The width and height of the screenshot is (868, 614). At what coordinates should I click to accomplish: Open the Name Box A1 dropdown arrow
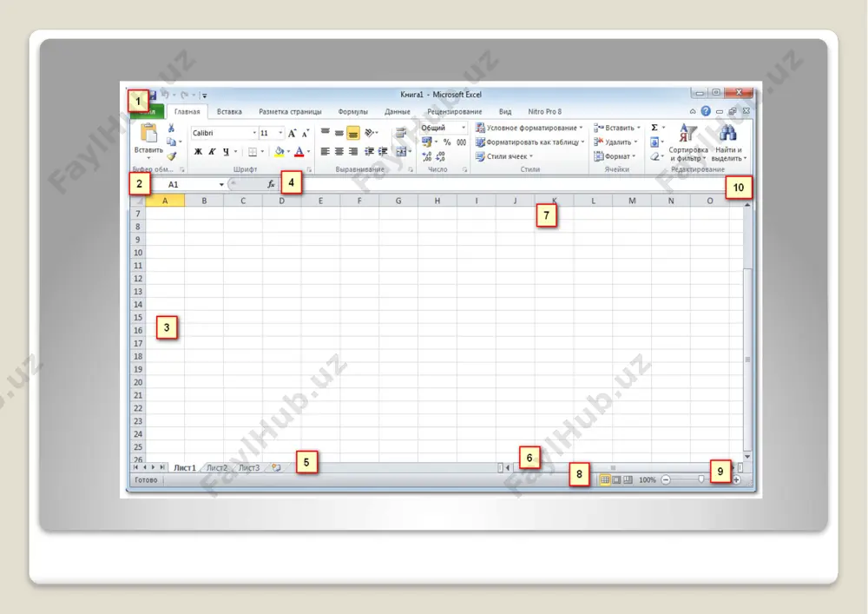coord(220,184)
